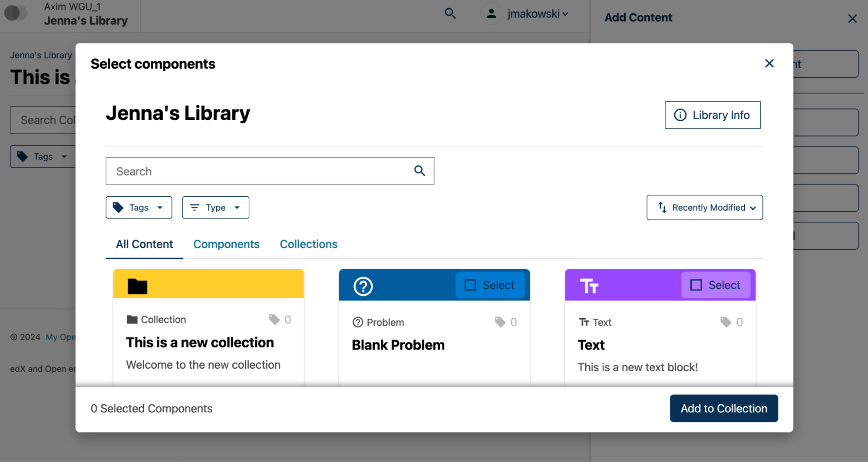Image resolution: width=868 pixels, height=462 pixels.
Task: Click the search magnifier in the top bar
Action: [x=450, y=13]
